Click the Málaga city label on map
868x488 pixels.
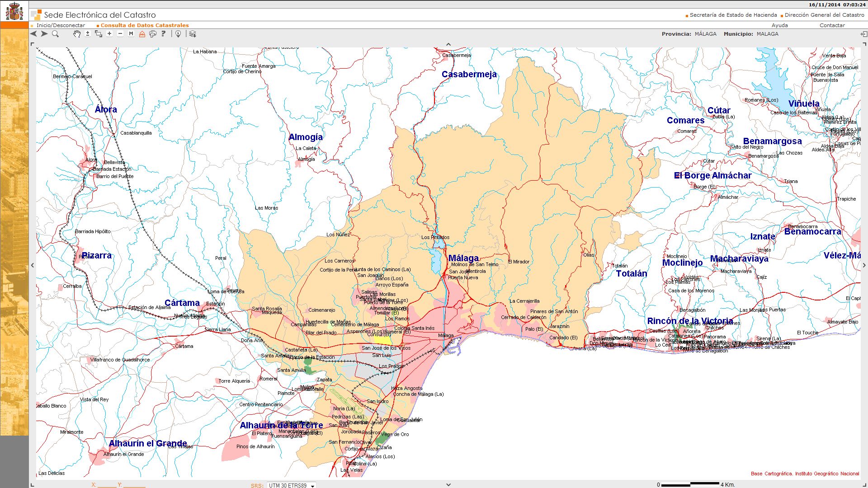tap(463, 258)
